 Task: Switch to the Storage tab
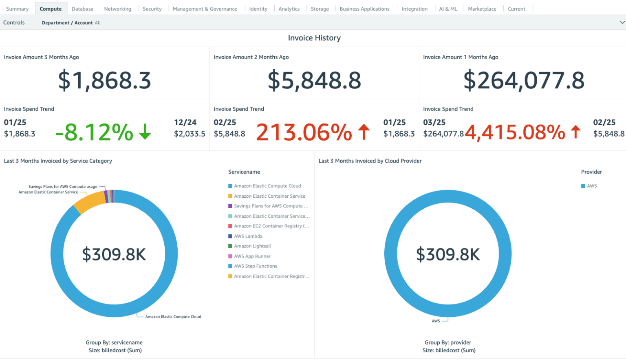click(x=320, y=8)
